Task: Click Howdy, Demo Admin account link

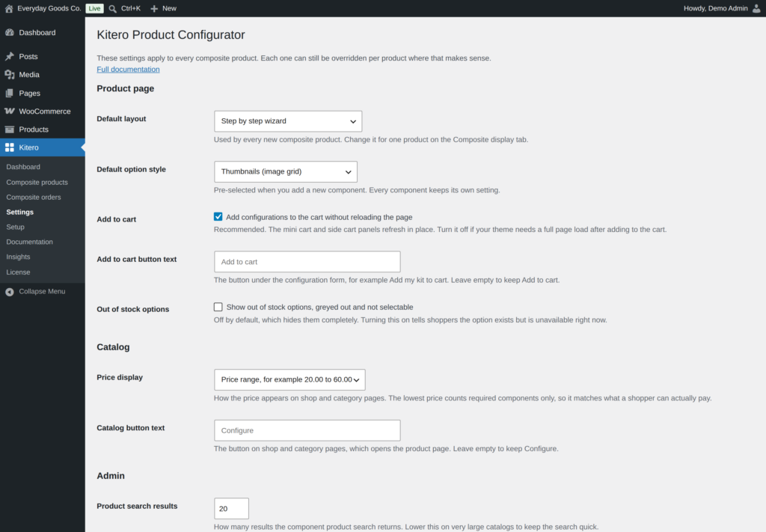Action: point(715,8)
